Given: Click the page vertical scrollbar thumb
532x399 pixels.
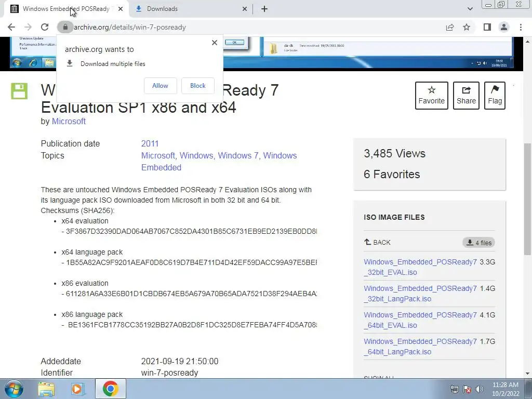Looking at the screenshot, I should (527, 199).
